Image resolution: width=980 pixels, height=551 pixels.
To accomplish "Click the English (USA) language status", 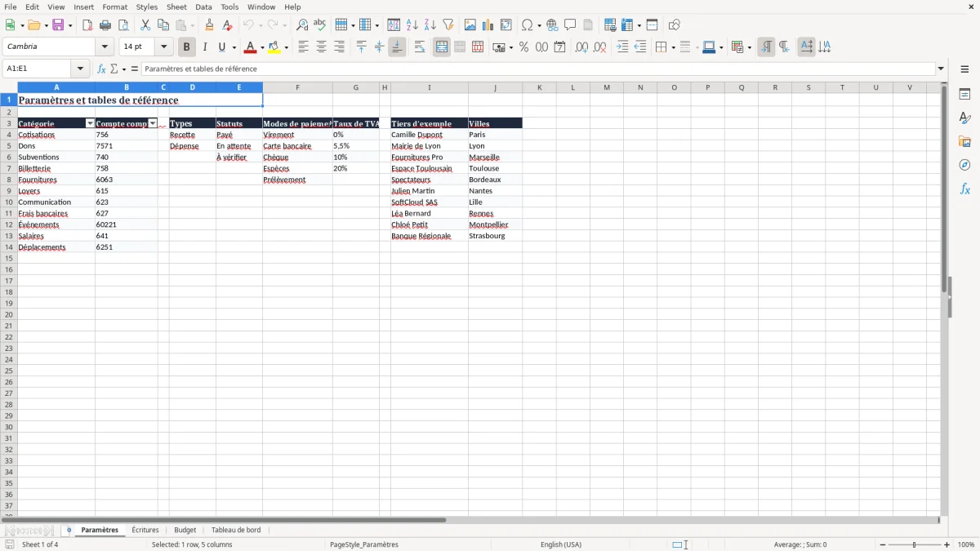I will click(x=561, y=544).
